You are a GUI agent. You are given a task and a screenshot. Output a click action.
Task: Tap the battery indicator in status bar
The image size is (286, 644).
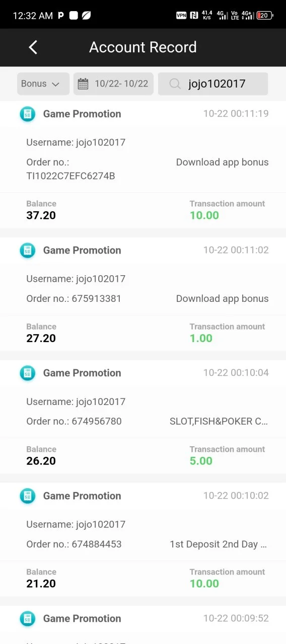(x=264, y=16)
